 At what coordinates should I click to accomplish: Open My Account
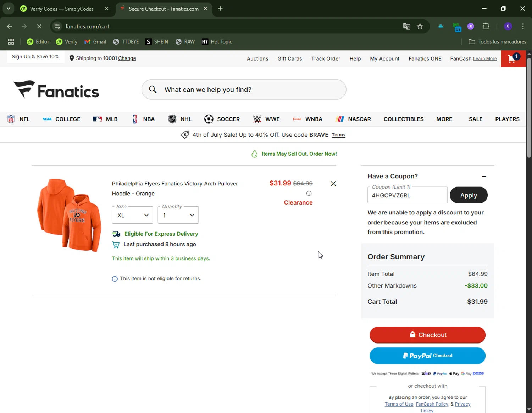[384, 59]
